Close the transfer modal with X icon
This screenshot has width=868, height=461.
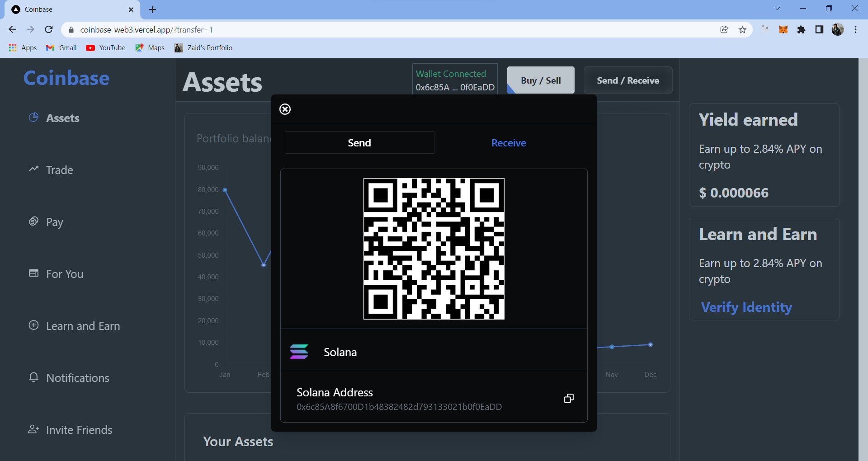point(285,109)
